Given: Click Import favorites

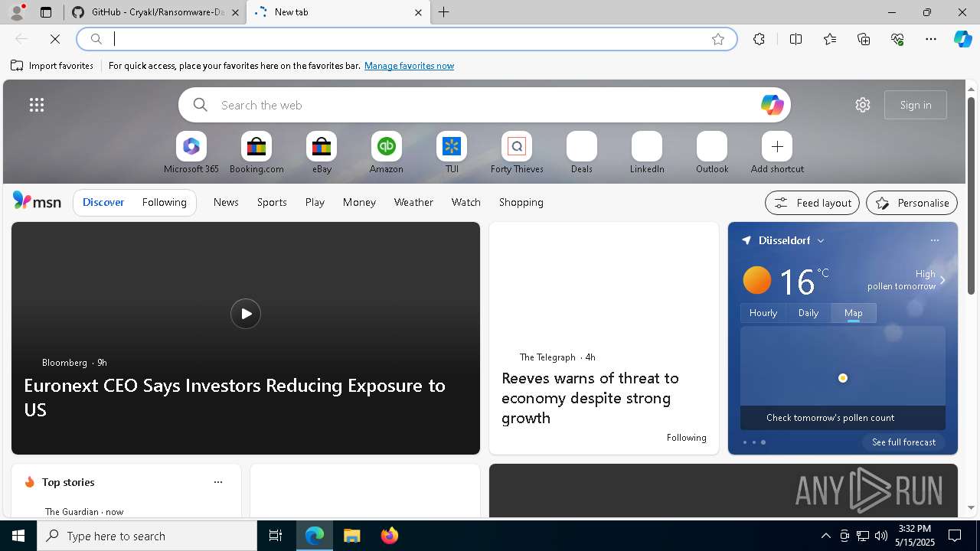Looking at the screenshot, I should pos(52,66).
